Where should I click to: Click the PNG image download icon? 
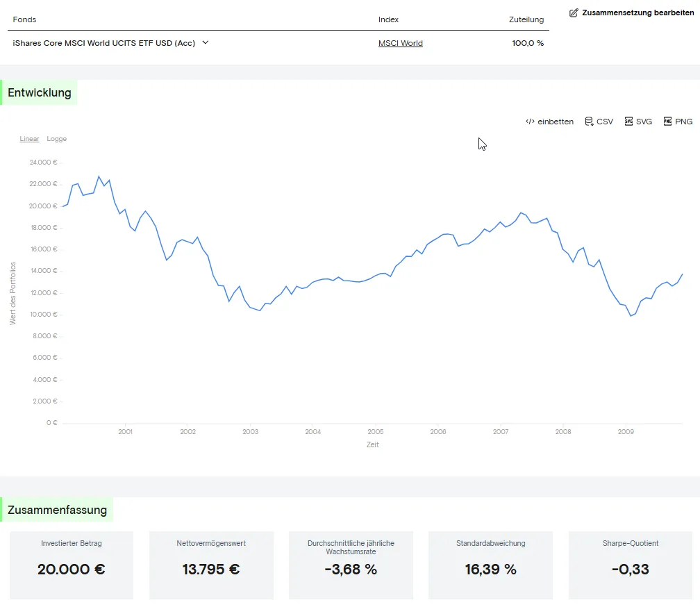pyautogui.click(x=667, y=122)
